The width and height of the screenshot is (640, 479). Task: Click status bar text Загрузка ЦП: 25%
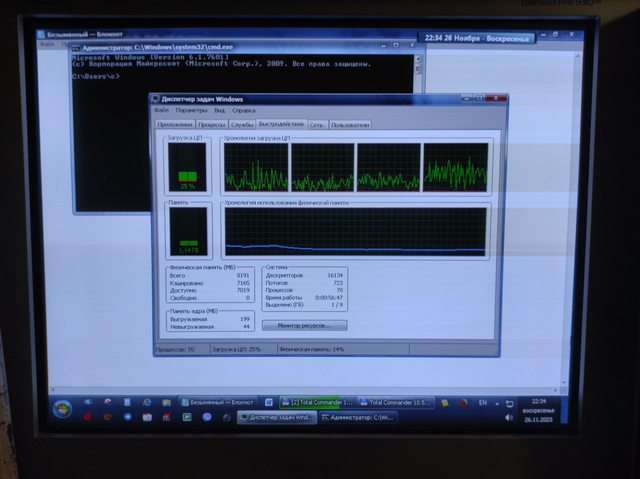[236, 350]
